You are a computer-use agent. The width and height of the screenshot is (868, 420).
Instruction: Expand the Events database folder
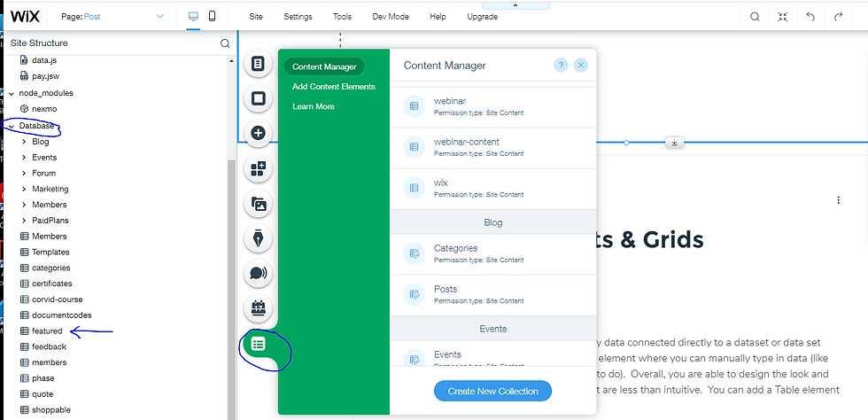coord(24,158)
